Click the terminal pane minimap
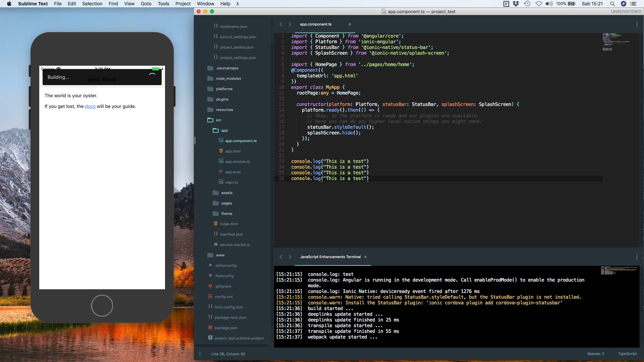 tap(619, 270)
